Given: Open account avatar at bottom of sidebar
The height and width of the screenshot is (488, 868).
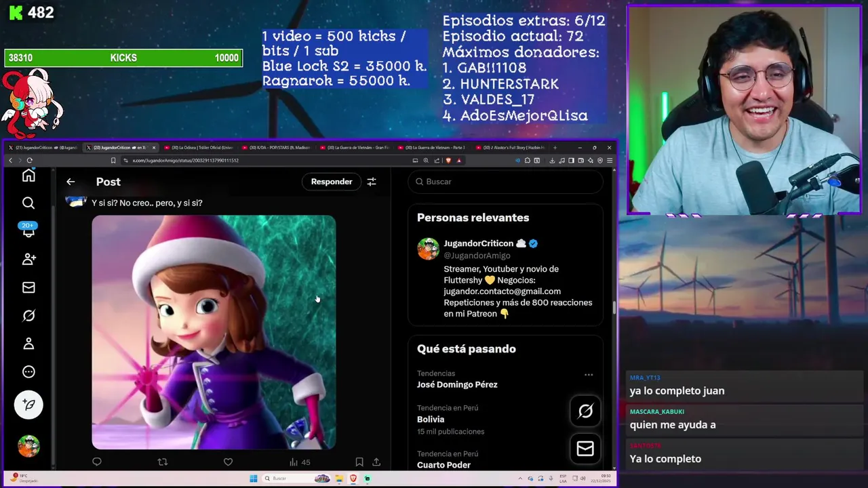Looking at the screenshot, I should coord(28,446).
